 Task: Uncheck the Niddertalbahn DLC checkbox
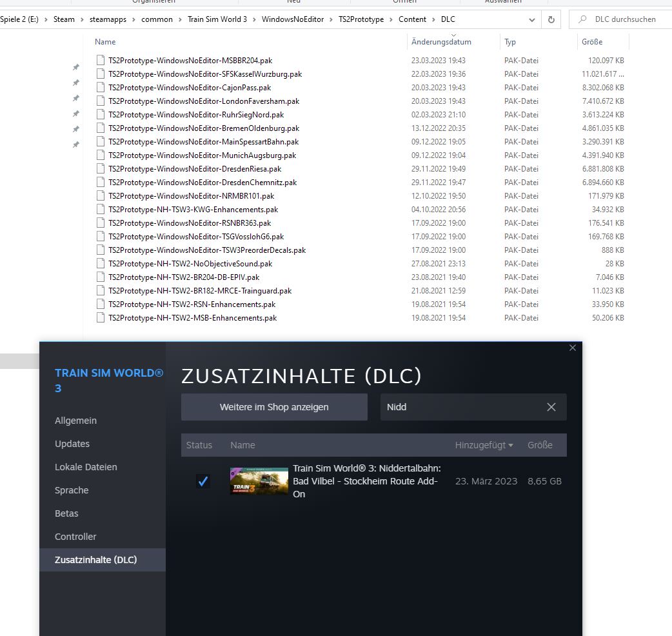(x=203, y=481)
